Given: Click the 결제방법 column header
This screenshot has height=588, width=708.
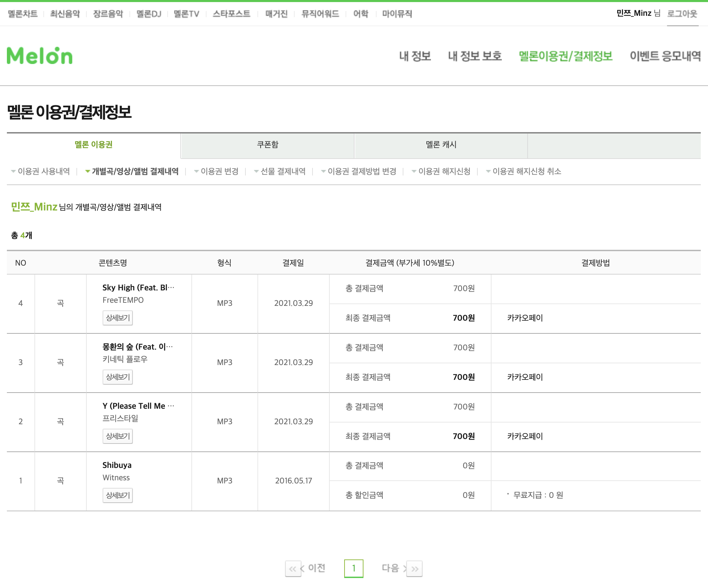Looking at the screenshot, I should tap(596, 263).
